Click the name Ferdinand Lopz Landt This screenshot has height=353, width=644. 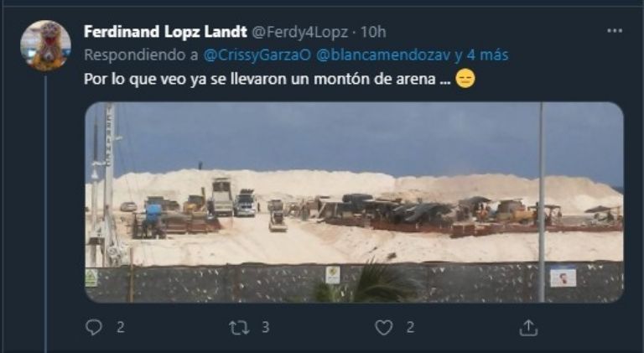point(165,32)
